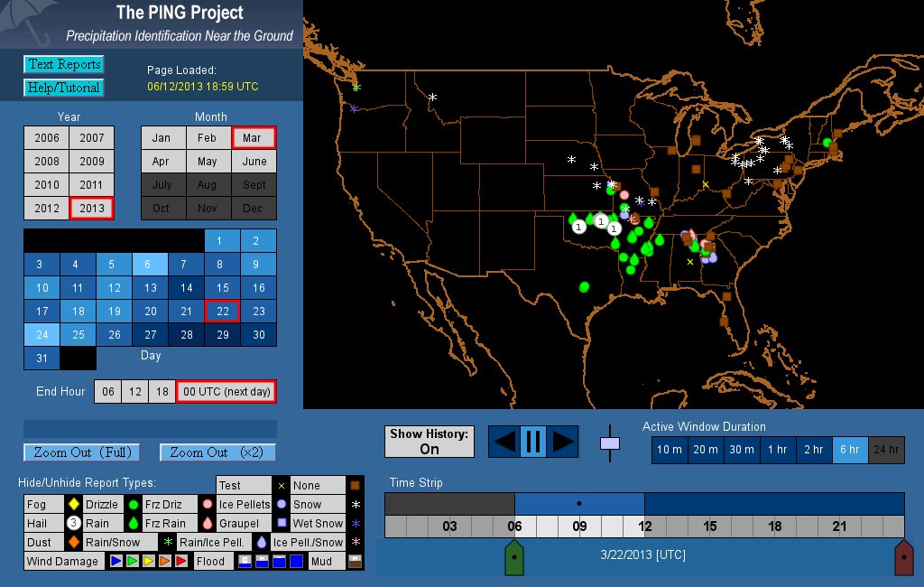Open Text Reports
This screenshot has width=924, height=587.
[63, 64]
